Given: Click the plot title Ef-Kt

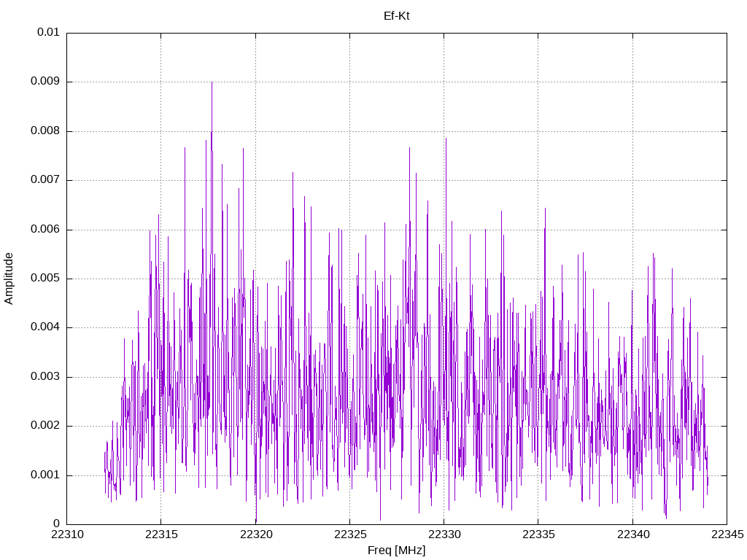Looking at the screenshot, I should (396, 16).
